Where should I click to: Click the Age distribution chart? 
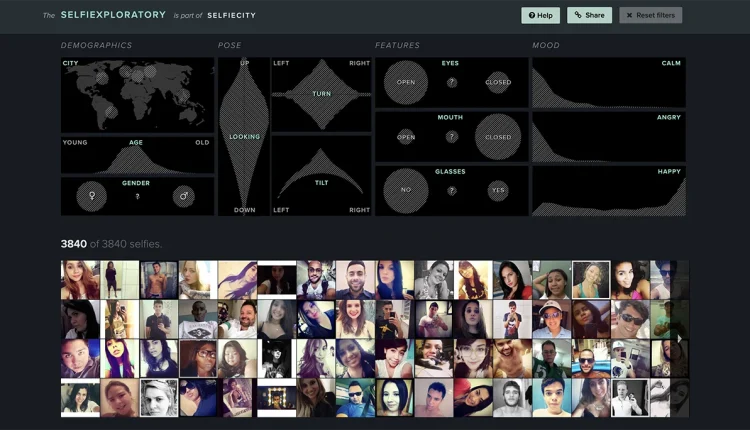point(137,155)
